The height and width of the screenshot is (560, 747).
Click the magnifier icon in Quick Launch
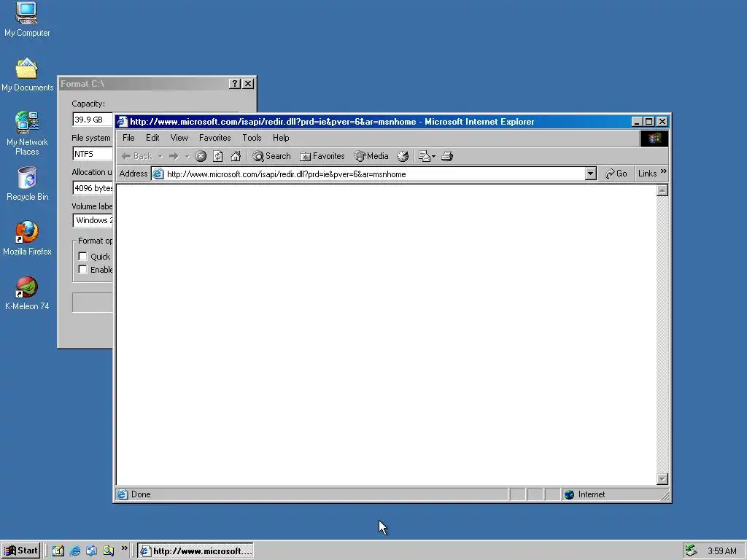pos(108,551)
